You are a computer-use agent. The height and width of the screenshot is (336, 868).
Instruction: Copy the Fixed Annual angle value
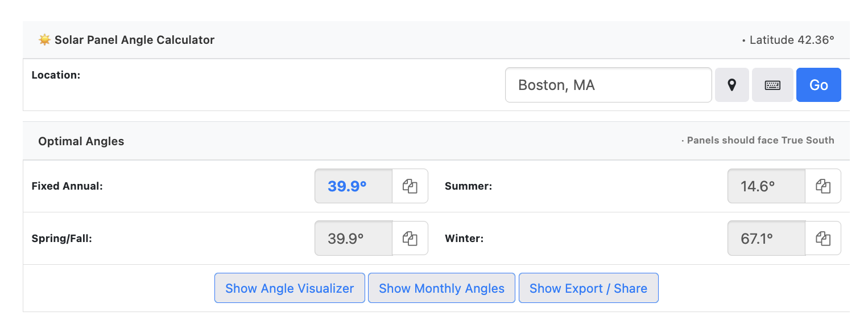pyautogui.click(x=410, y=186)
